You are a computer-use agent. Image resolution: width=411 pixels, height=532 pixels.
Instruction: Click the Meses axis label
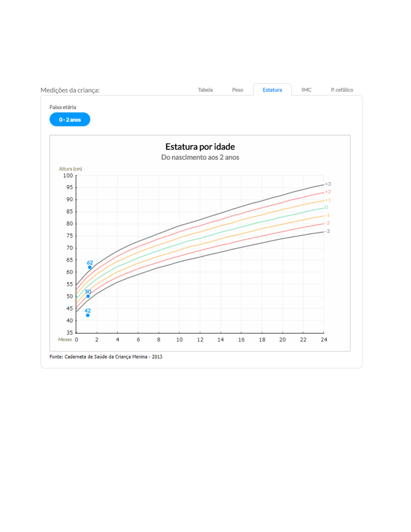coord(65,340)
